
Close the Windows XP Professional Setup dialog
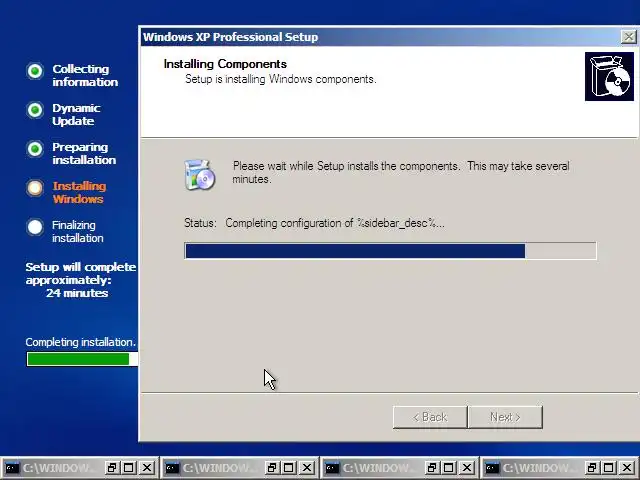tap(629, 37)
